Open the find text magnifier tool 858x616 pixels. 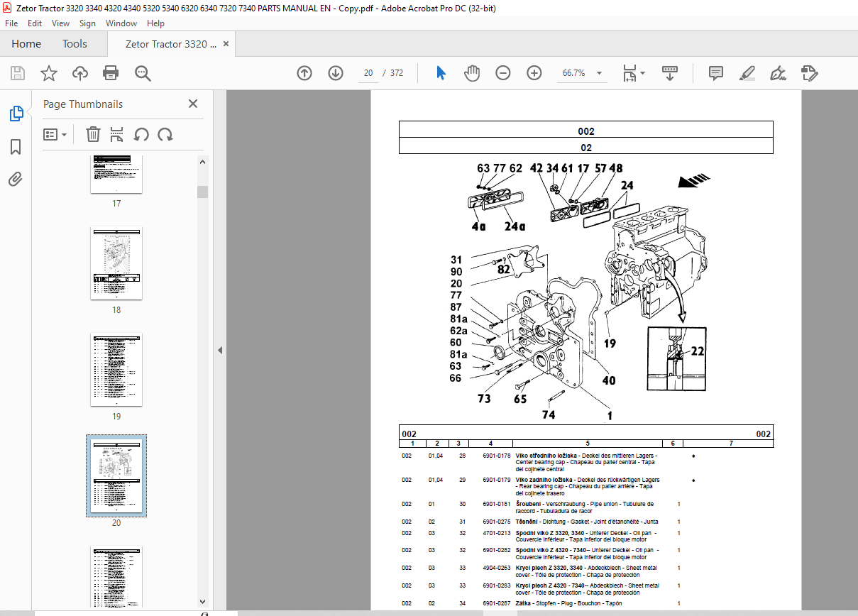tap(143, 73)
